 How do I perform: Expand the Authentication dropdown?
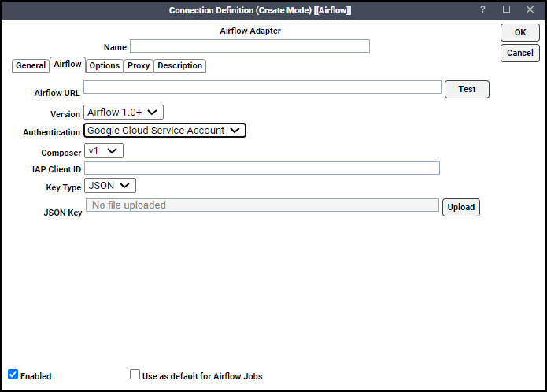point(164,131)
